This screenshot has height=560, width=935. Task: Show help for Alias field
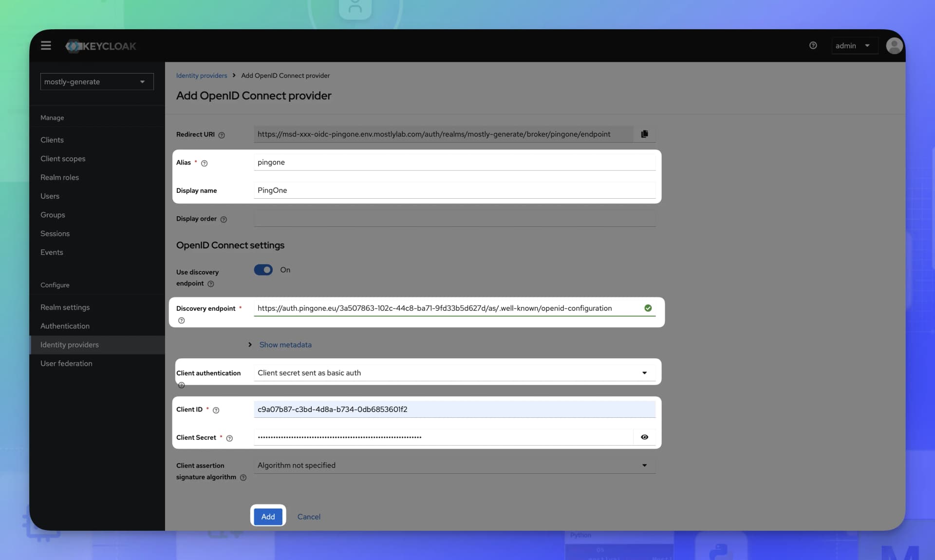coord(205,163)
